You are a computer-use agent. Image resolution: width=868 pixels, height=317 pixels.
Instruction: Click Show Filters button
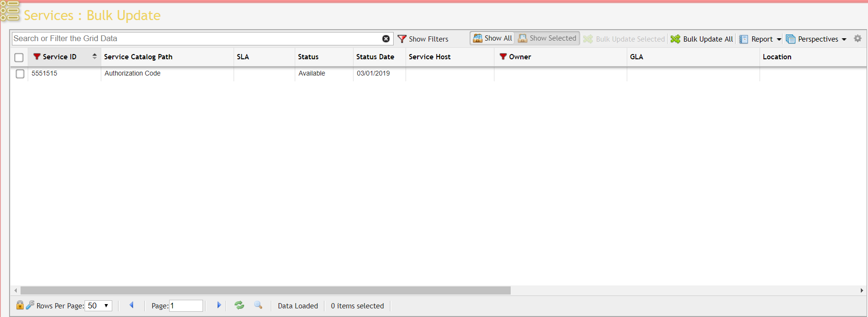point(423,39)
